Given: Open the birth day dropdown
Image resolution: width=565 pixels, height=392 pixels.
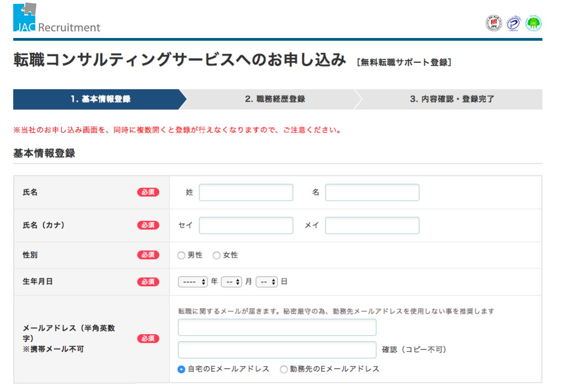Looking at the screenshot, I should coord(266,282).
